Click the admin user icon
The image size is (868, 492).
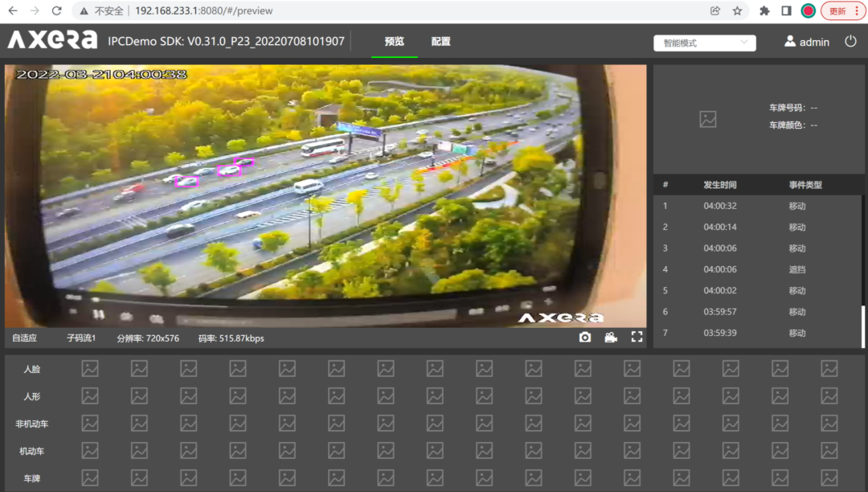[x=790, y=42]
